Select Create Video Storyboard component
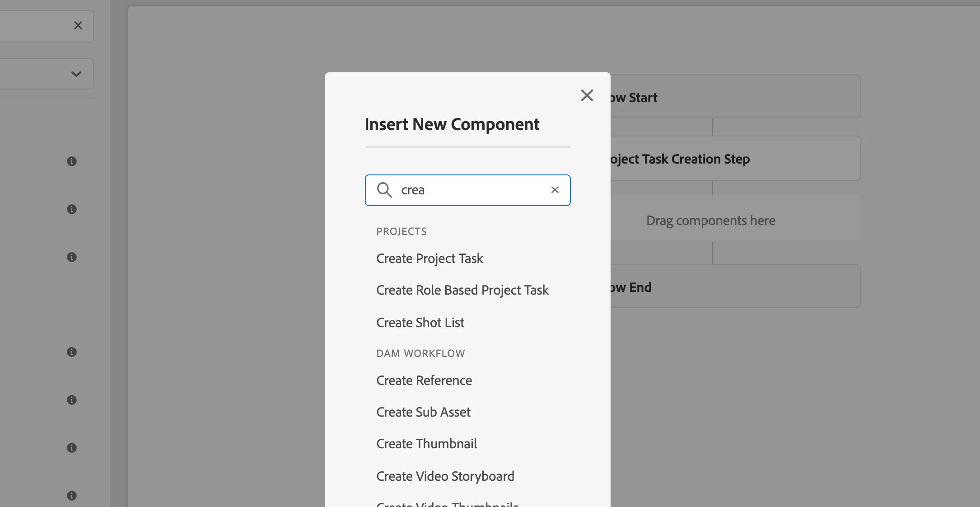This screenshot has height=507, width=980. 445,476
